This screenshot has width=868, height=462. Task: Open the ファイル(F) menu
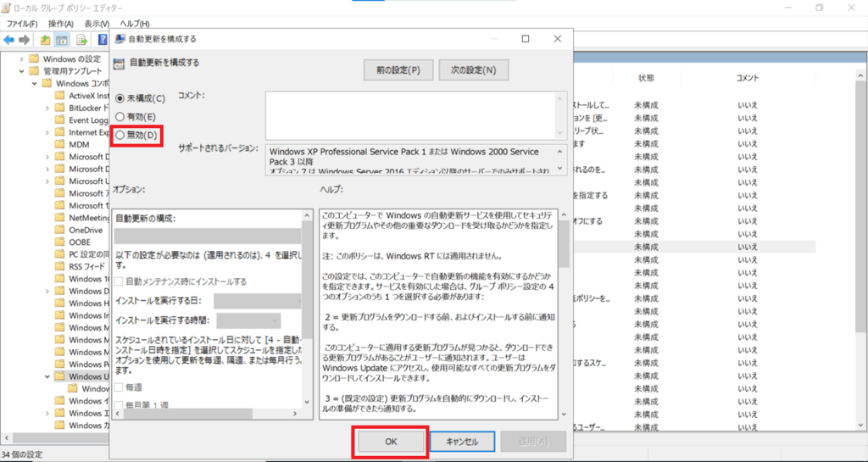(x=22, y=24)
